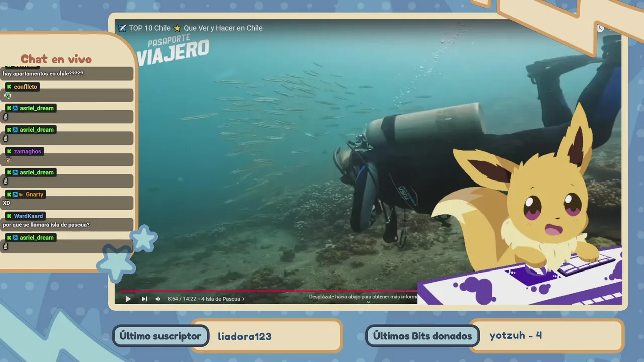Screen dimensions: 644x362
Task: Select the 'hay apartamentos en chile?????' message
Action: pos(43,74)
